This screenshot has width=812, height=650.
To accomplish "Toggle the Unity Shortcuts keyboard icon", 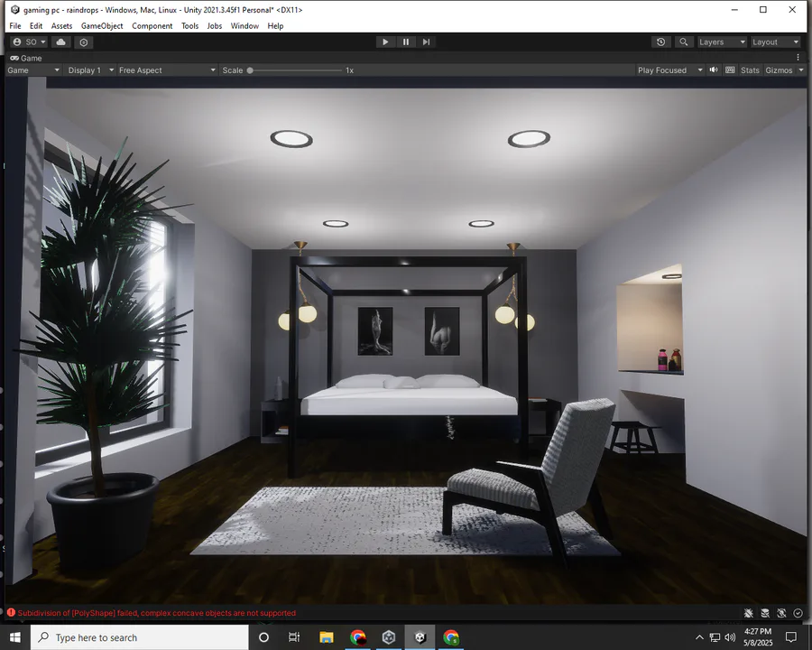I will pyautogui.click(x=730, y=70).
